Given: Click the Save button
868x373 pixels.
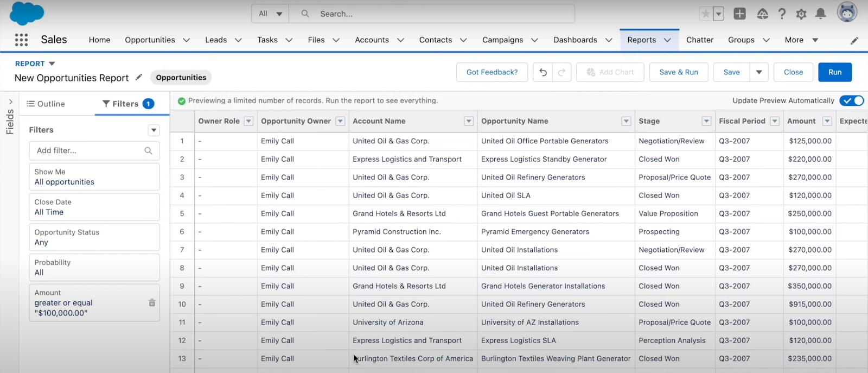Looking at the screenshot, I should click(731, 72).
